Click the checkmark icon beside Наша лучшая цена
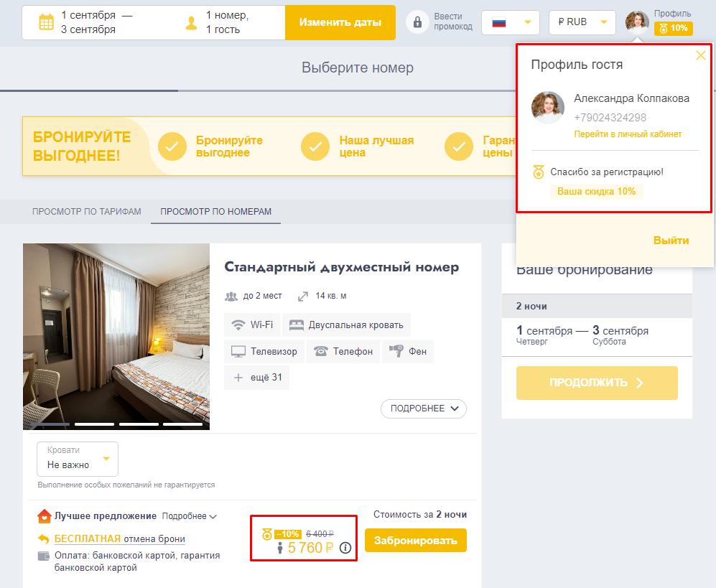Viewport: 716px width, 588px height. pos(315,146)
